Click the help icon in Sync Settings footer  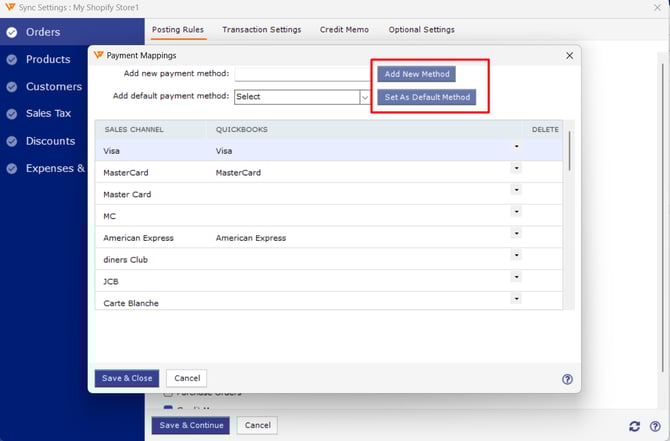point(654,426)
